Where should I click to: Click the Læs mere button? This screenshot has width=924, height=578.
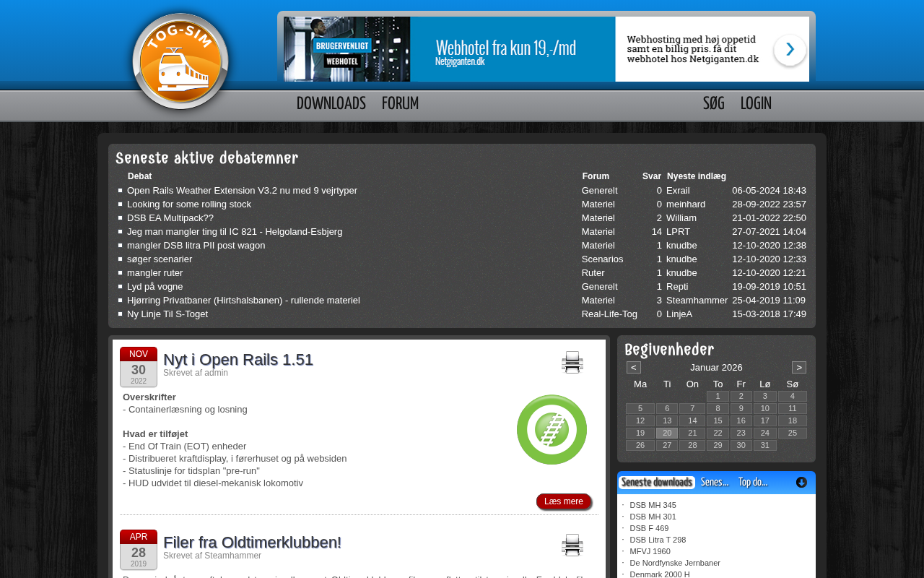[564, 501]
